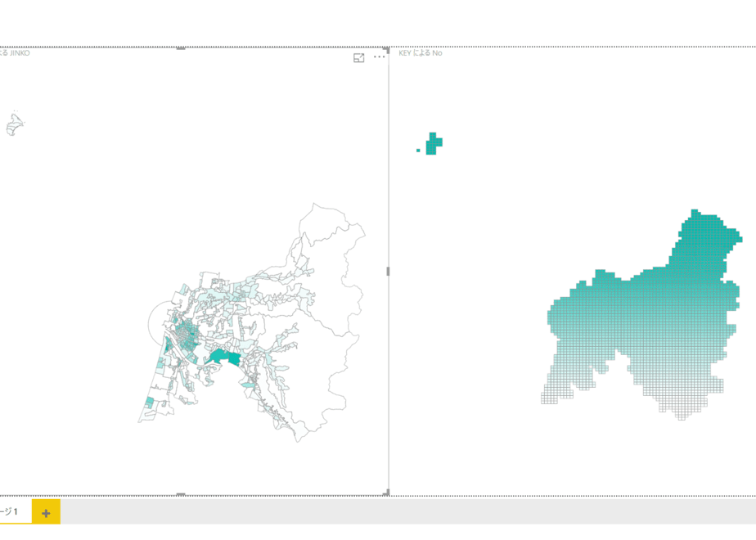756x540 pixels.
Task: Open focus mode for JINKO map visual
Action: tap(358, 58)
